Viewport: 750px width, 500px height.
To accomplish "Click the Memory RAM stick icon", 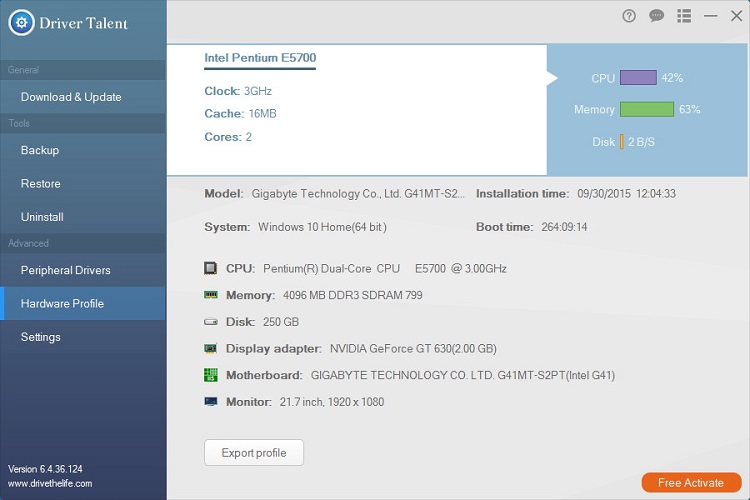I will coord(210,295).
